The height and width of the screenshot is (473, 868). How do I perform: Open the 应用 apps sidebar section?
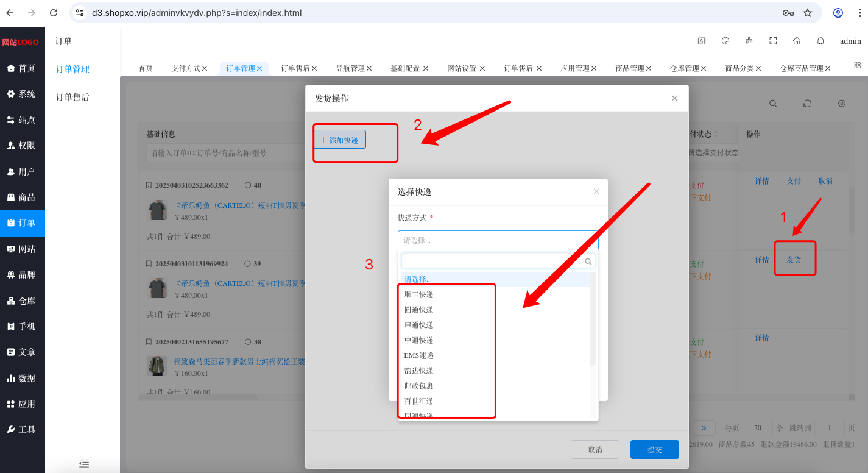coord(22,404)
